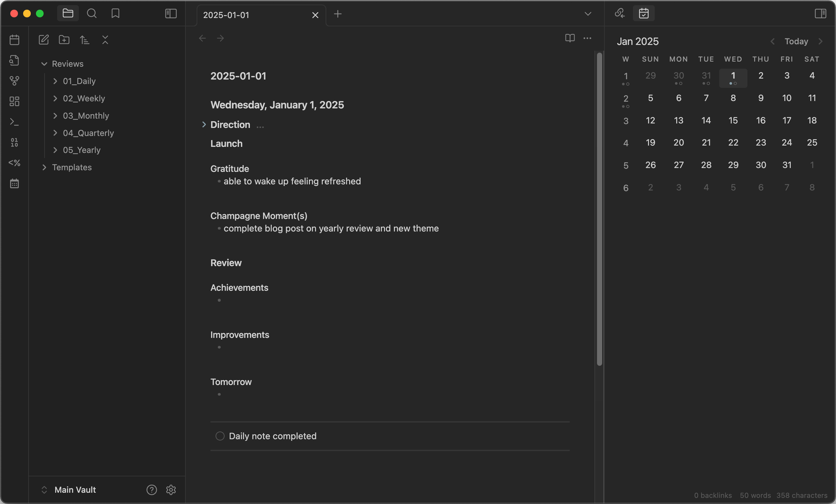Check the Daily note completed checkbox
Screen dimensions: 836x504
(x=220, y=436)
